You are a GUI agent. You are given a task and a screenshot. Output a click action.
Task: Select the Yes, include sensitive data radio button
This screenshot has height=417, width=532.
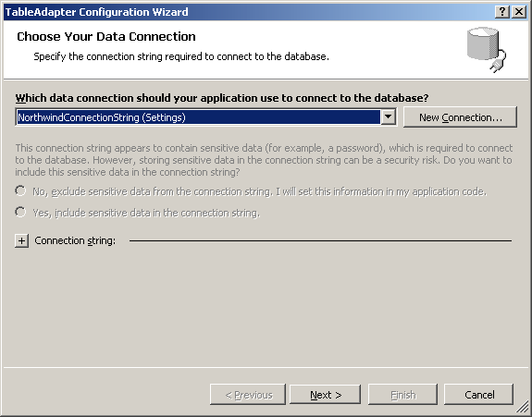(x=20, y=213)
